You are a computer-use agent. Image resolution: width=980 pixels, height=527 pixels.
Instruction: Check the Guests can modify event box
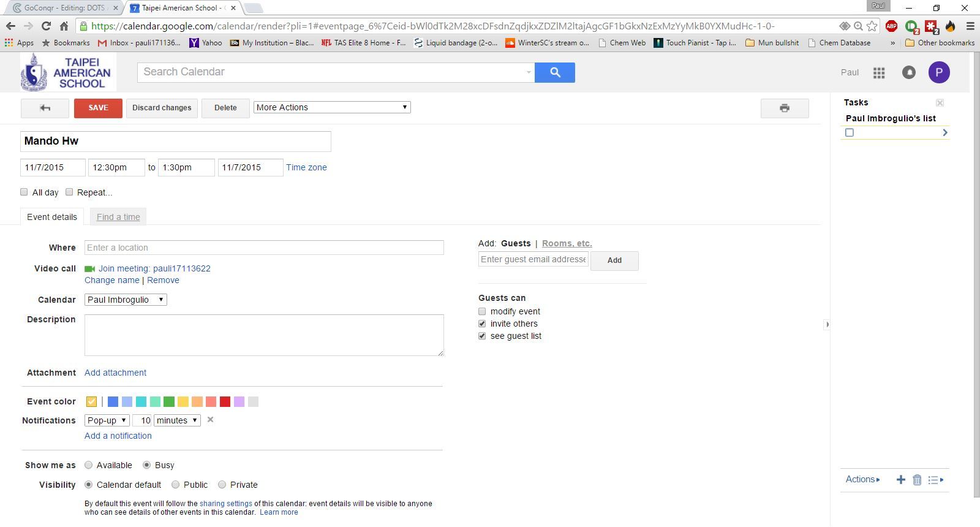pos(482,311)
